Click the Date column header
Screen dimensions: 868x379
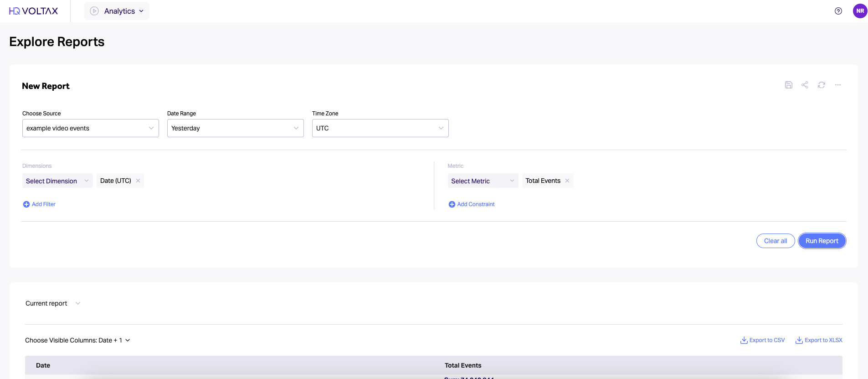[x=43, y=365]
